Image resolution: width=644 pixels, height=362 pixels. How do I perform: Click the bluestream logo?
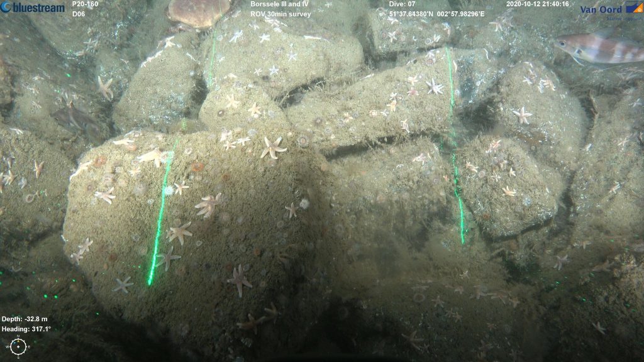[x=33, y=8]
